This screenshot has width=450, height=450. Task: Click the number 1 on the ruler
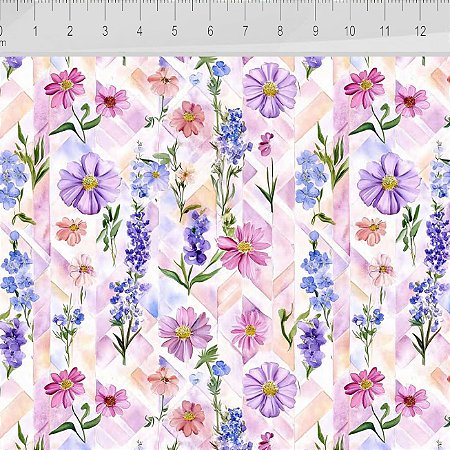35,31
